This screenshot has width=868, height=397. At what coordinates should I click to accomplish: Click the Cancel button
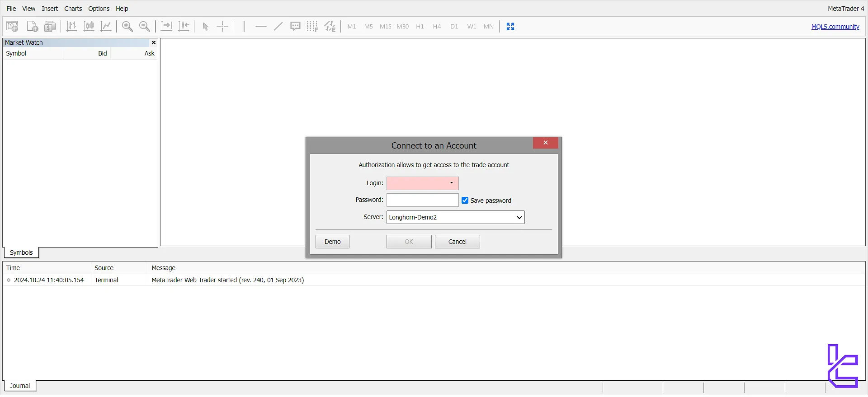pos(457,242)
